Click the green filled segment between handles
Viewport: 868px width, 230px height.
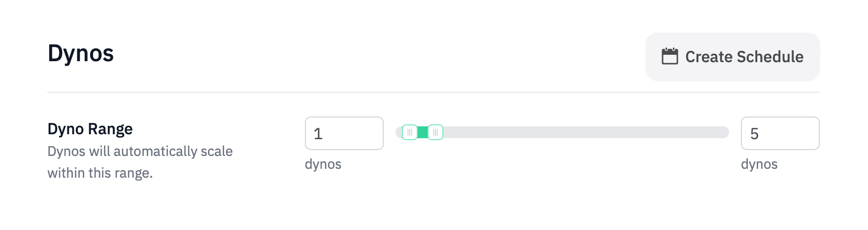click(423, 132)
